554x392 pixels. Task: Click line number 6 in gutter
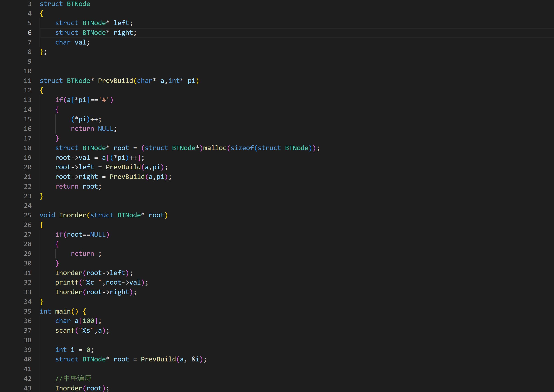coord(29,33)
